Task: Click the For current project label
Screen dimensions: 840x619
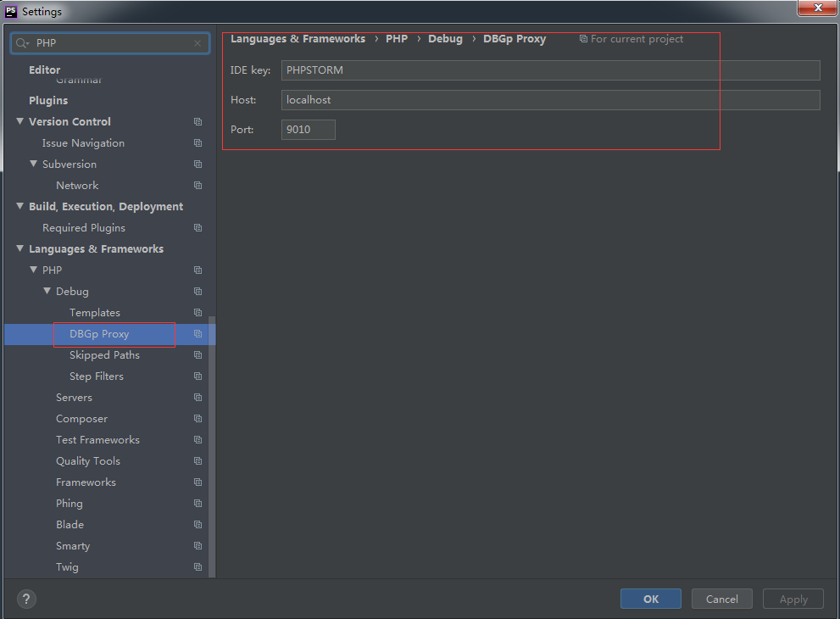Action: (637, 39)
